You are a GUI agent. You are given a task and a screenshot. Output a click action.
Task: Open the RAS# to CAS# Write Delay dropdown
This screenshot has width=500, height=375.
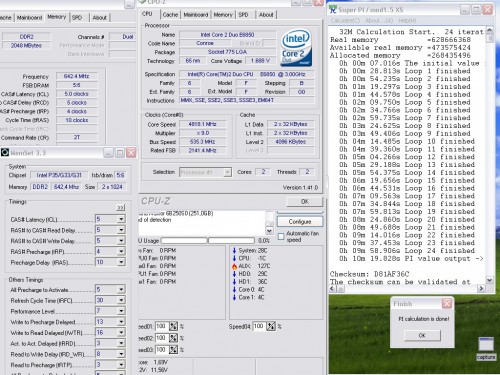[121, 241]
